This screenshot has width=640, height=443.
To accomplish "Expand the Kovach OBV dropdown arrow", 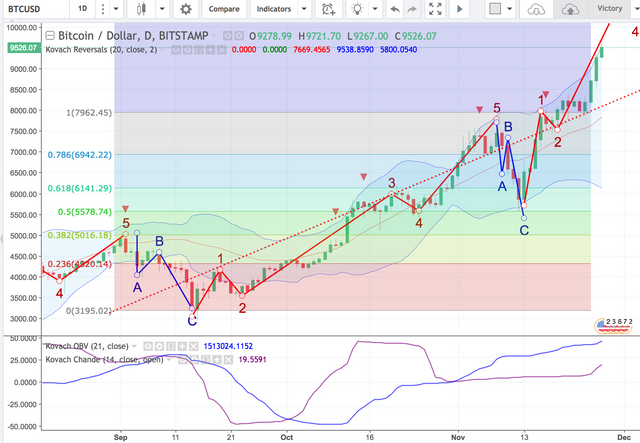I will click(134, 346).
